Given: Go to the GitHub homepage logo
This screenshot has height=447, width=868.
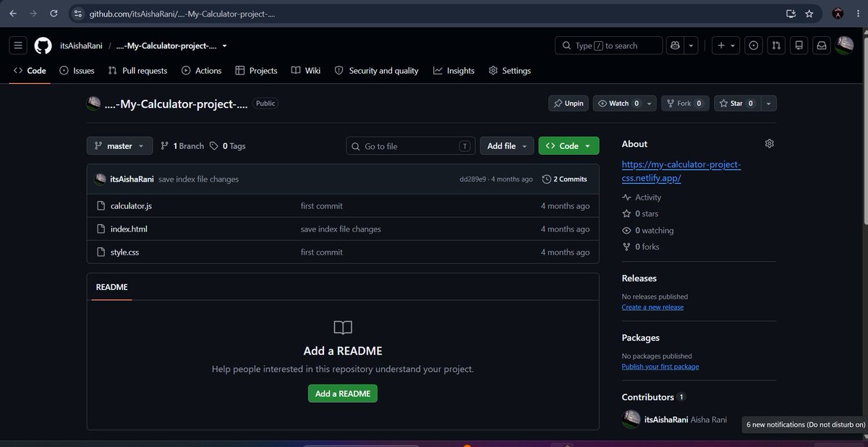Looking at the screenshot, I should click(43, 46).
